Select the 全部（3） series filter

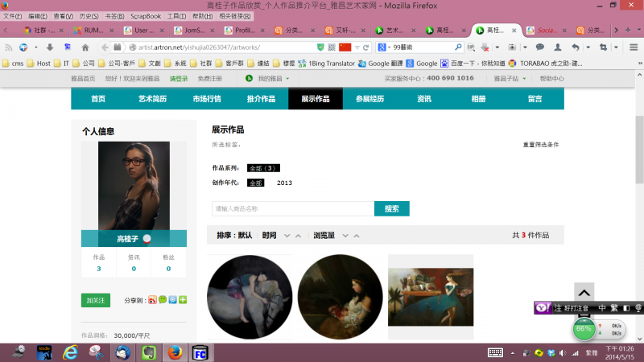click(263, 168)
